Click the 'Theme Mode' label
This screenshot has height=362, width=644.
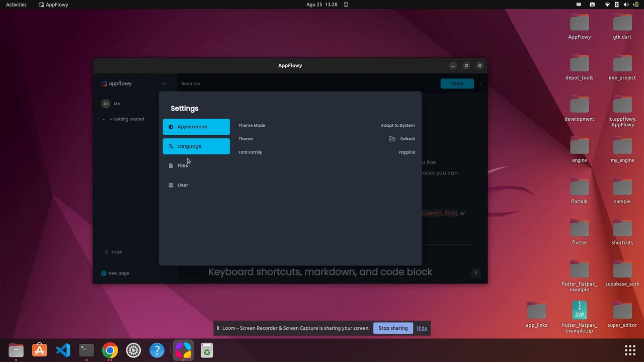[252, 125]
